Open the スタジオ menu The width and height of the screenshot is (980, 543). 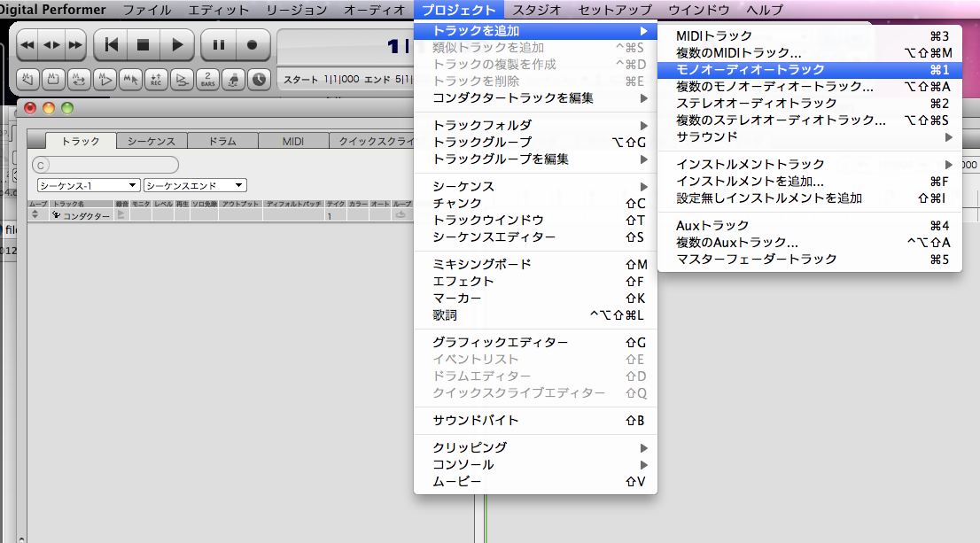click(537, 10)
